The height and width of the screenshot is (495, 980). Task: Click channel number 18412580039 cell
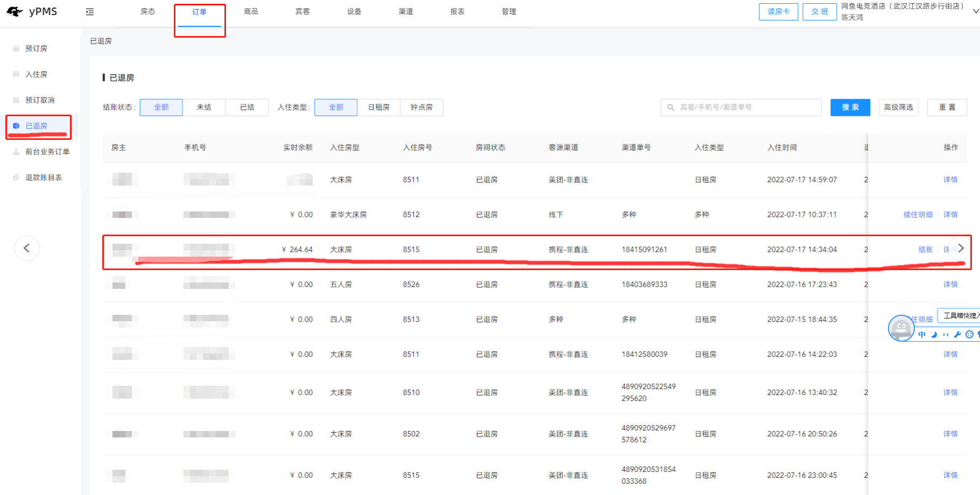(644, 355)
